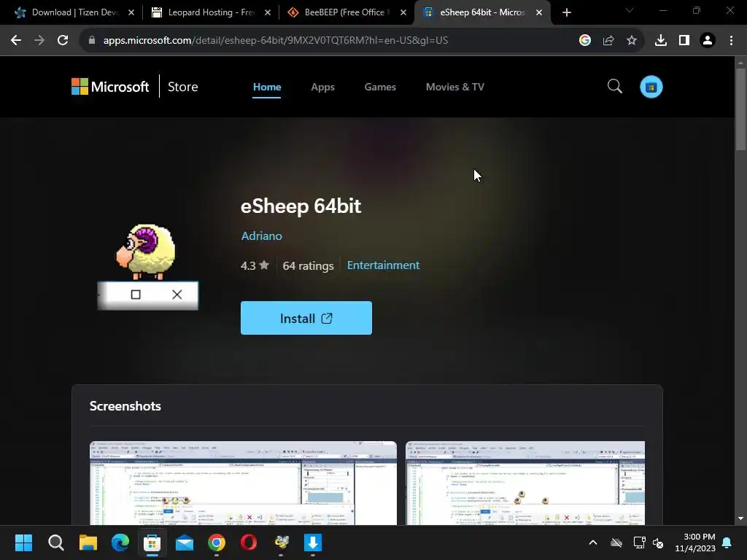View the 64 ratings
Viewport: 747px width, 560px height.
pos(309,265)
